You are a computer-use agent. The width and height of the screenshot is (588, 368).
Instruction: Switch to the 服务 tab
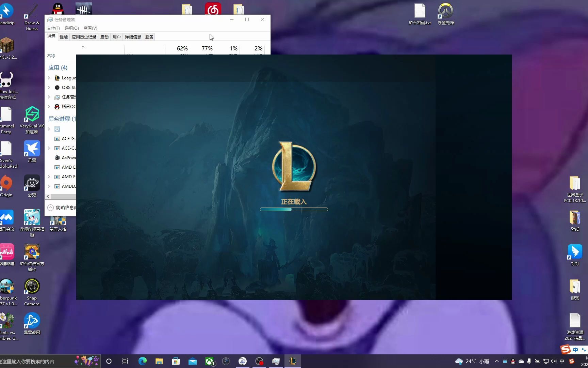click(x=149, y=37)
